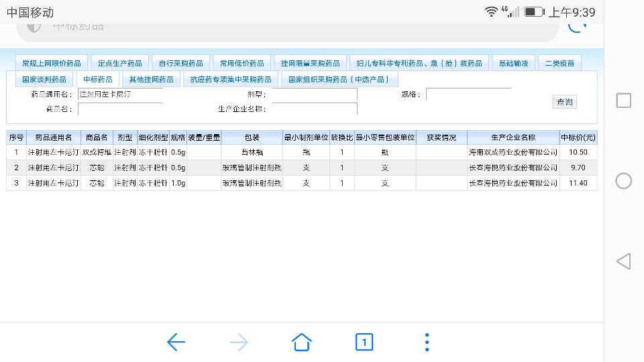This screenshot has height=362, width=644.
Task: Click the 查询 search button
Action: coord(565,102)
